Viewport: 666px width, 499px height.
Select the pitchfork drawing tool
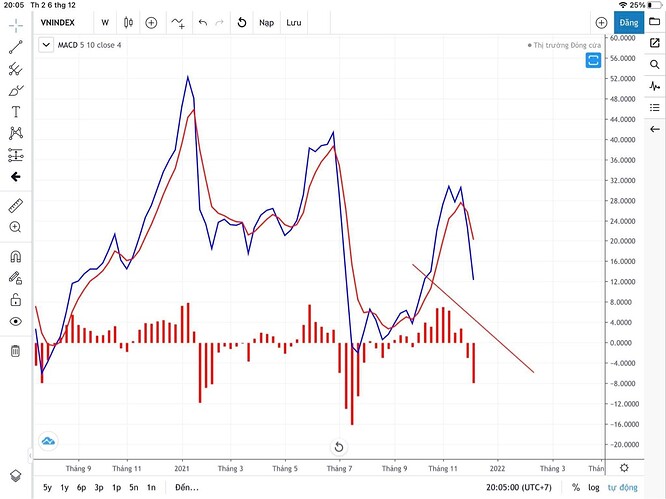tap(16, 69)
